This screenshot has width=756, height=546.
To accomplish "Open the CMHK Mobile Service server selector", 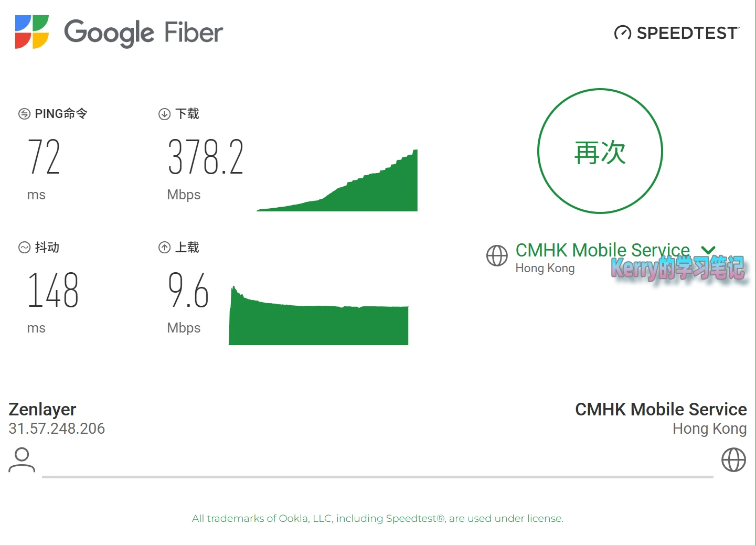I will click(602, 250).
